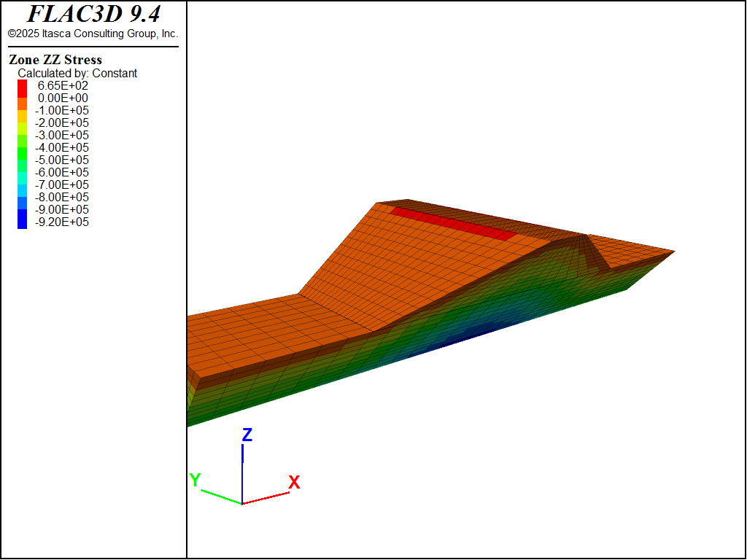Click the dark blue swatch at the legend bottom
747x560 pixels.
point(22,222)
